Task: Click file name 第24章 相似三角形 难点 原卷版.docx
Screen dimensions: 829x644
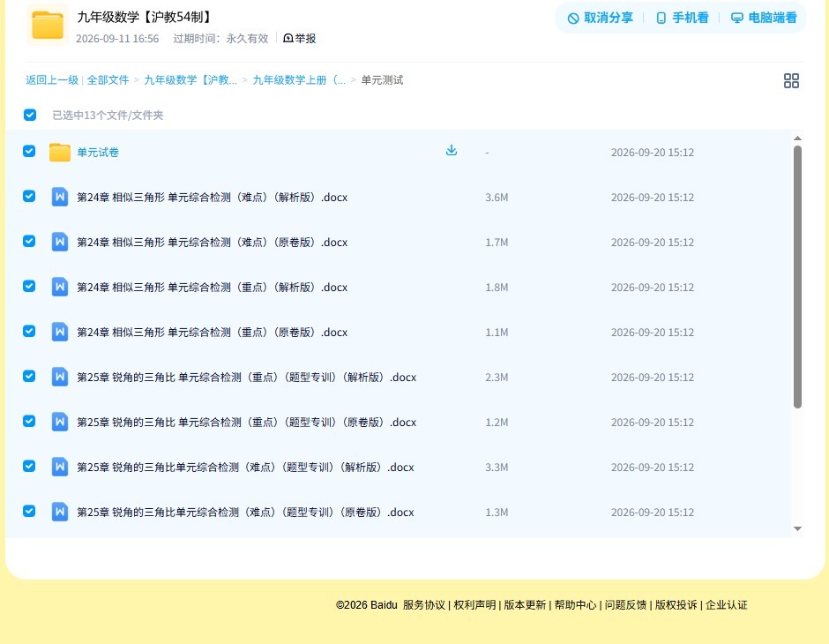Action: [212, 242]
